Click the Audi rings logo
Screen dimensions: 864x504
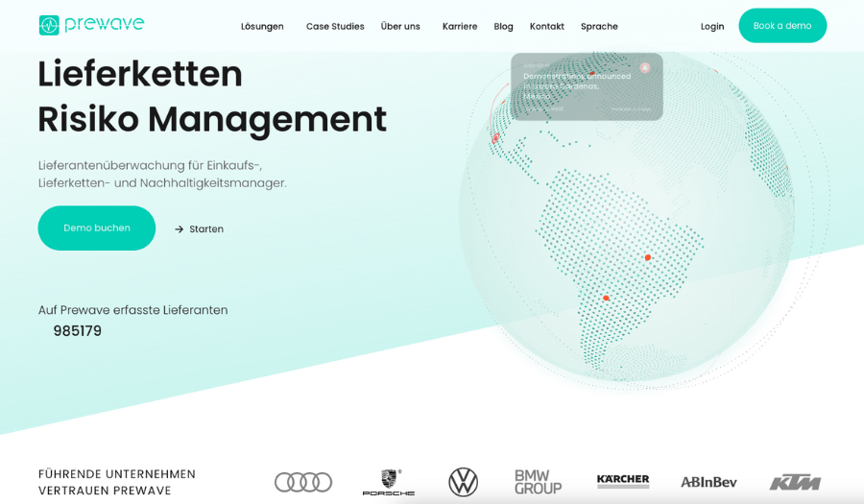303,482
